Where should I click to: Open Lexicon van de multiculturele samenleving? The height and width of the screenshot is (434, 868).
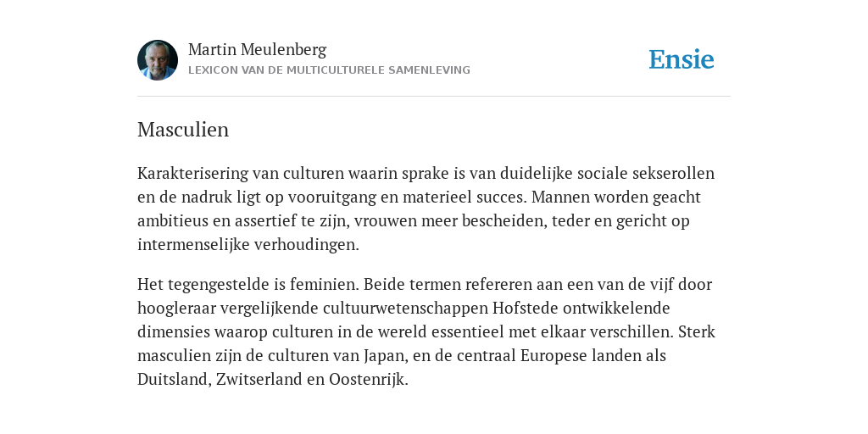pos(329,70)
